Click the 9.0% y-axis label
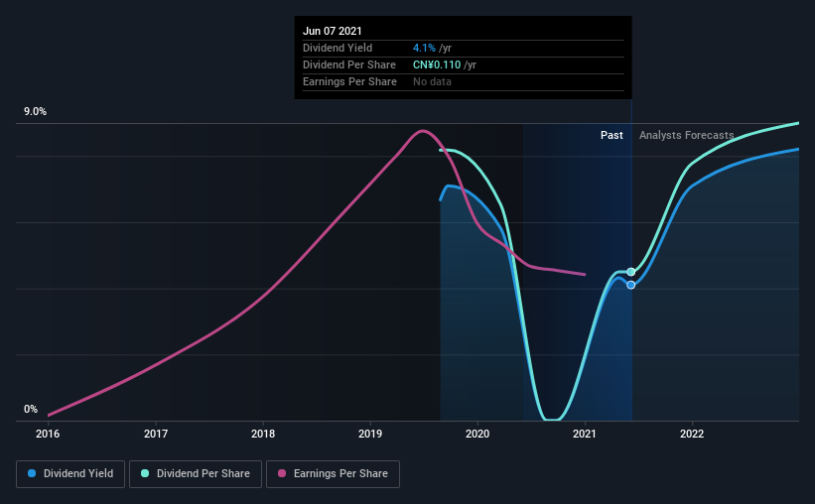815x504 pixels. [35, 112]
